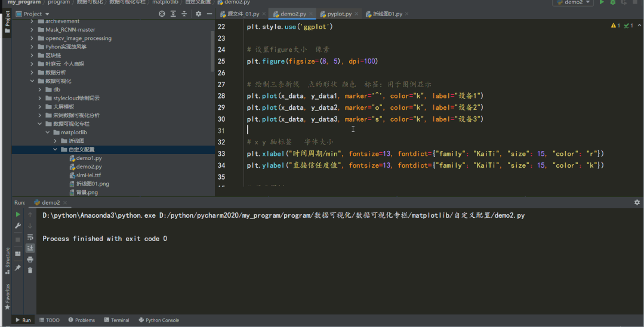
Task: Toggle Scroll to End in Run console
Action: (x=30, y=248)
